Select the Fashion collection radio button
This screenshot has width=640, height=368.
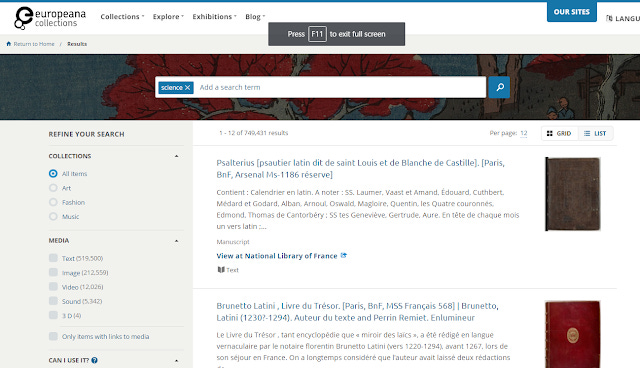pyautogui.click(x=53, y=202)
